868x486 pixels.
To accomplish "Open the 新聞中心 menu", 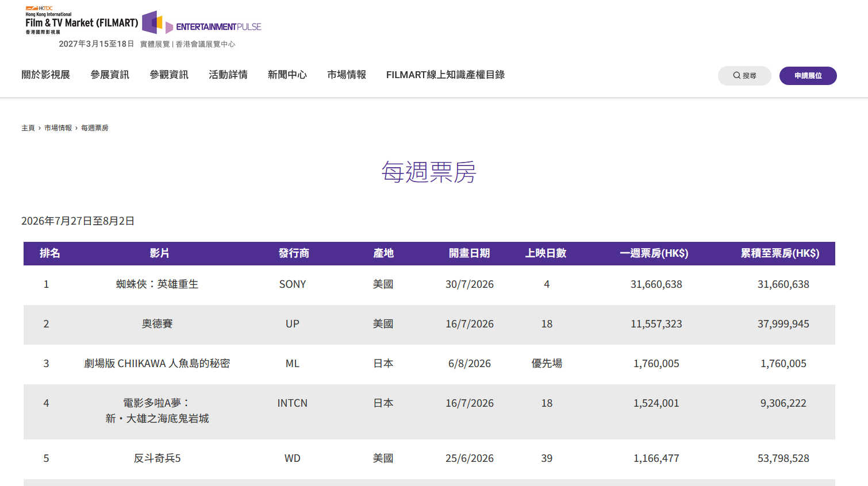I will coord(287,75).
